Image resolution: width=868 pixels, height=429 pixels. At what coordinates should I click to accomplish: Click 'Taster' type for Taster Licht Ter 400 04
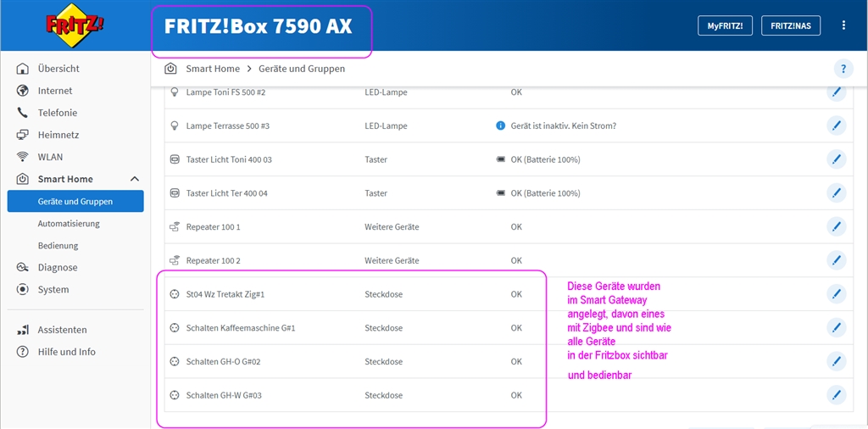[376, 193]
